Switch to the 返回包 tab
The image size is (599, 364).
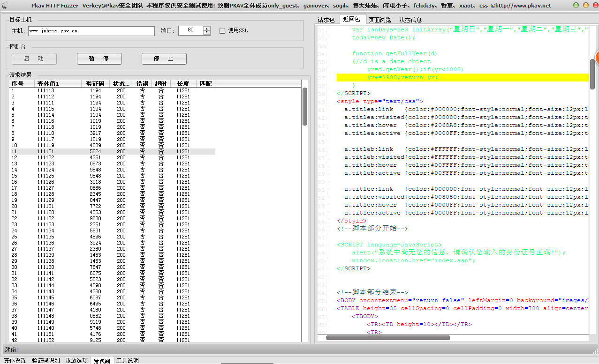(x=352, y=19)
